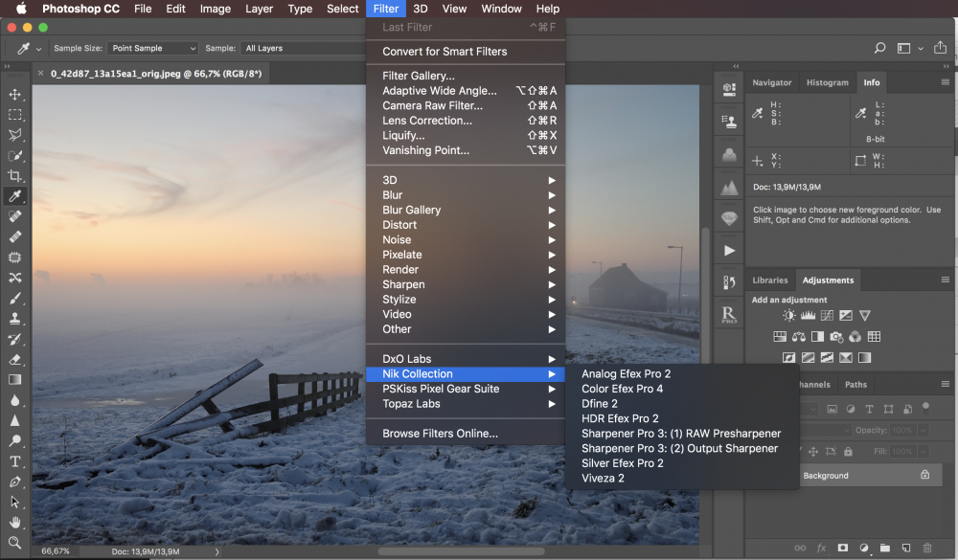
Task: Choose Liquify from Filter menu
Action: click(x=466, y=136)
